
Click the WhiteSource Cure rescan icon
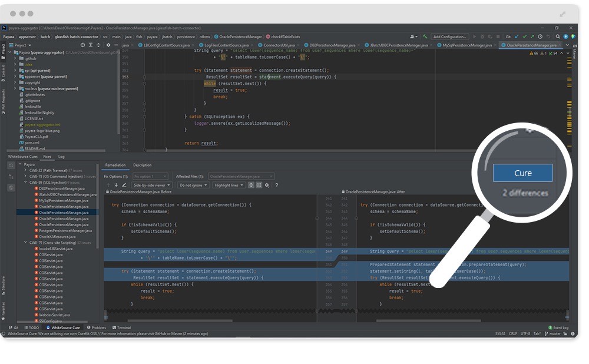point(11,166)
